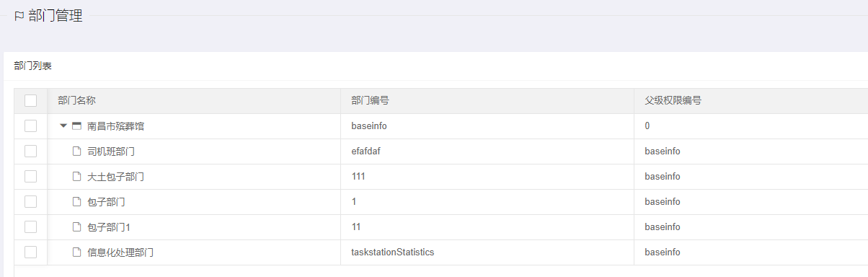Click the 部门编号 column header

click(x=371, y=101)
